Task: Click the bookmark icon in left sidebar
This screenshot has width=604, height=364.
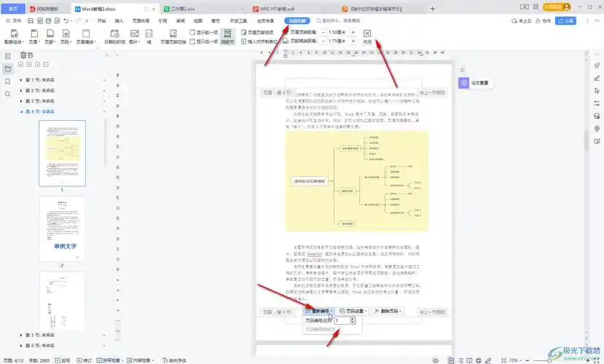Action: [x=8, y=82]
